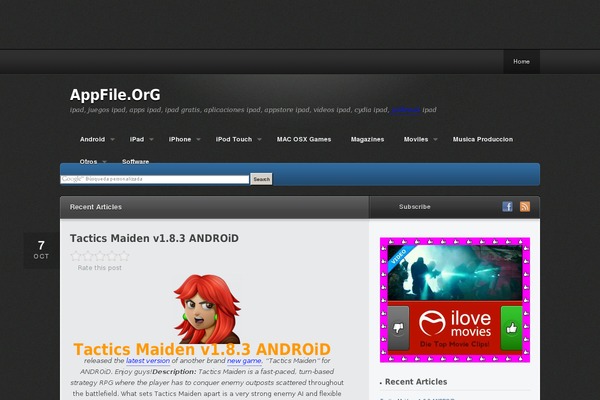Click the Search button
This screenshot has height=400, width=600.
click(261, 179)
